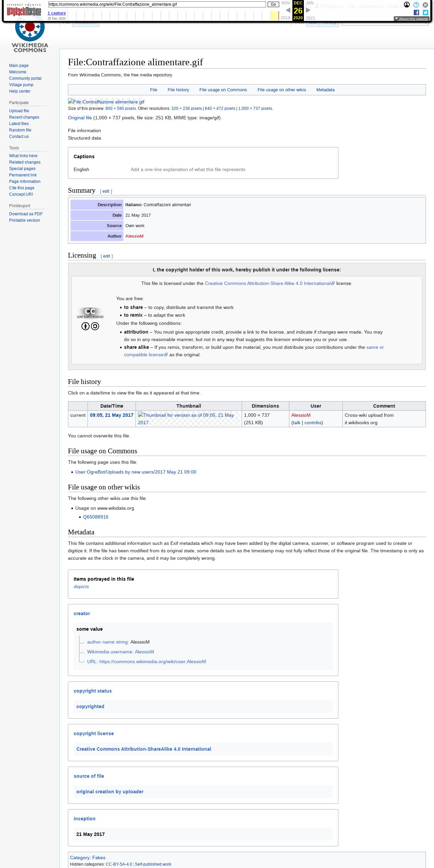The width and height of the screenshot is (434, 868).
Task: Open Wayback user account icon
Action: [407, 5]
